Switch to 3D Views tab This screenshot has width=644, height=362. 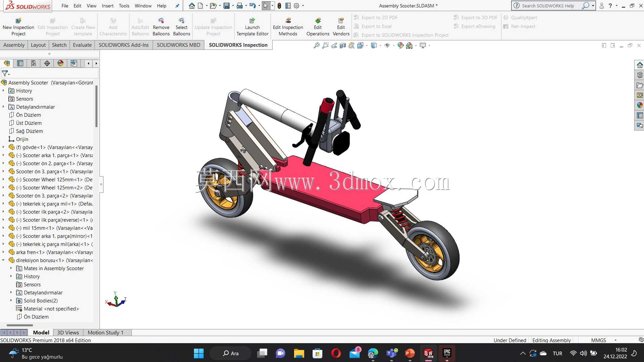click(x=68, y=332)
